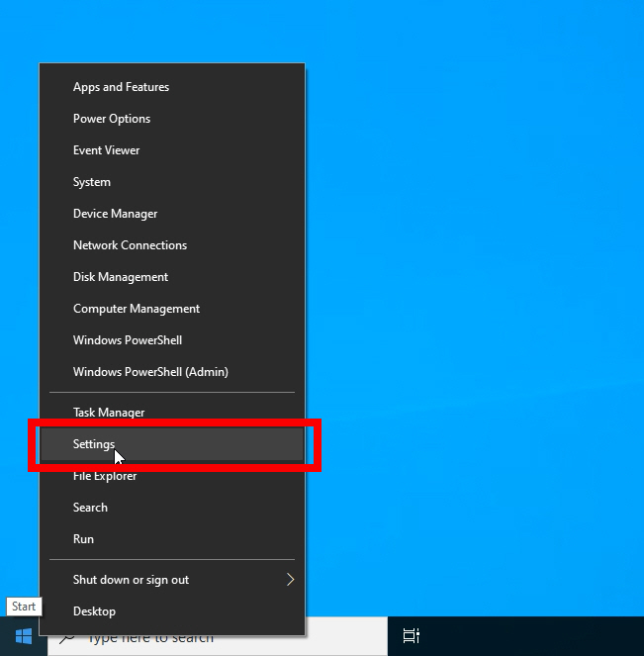Select the System menu entry
The height and width of the screenshot is (656, 644).
172,182
